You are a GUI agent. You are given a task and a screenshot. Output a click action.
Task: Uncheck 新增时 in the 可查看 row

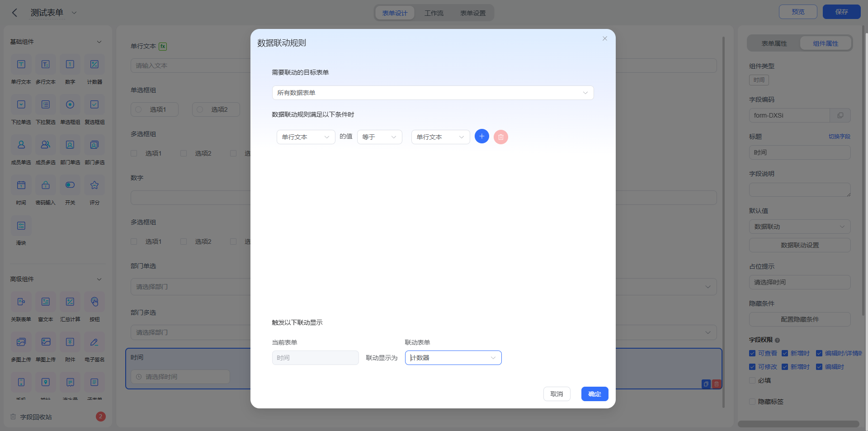pos(785,353)
